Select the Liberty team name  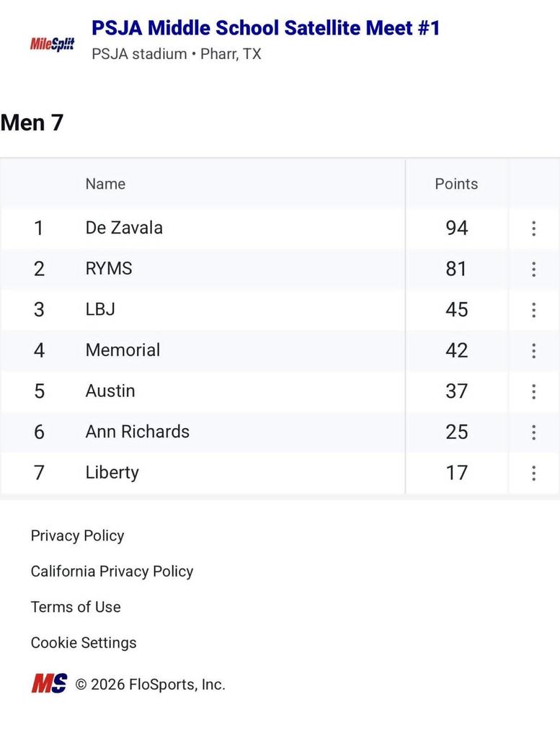(x=112, y=473)
